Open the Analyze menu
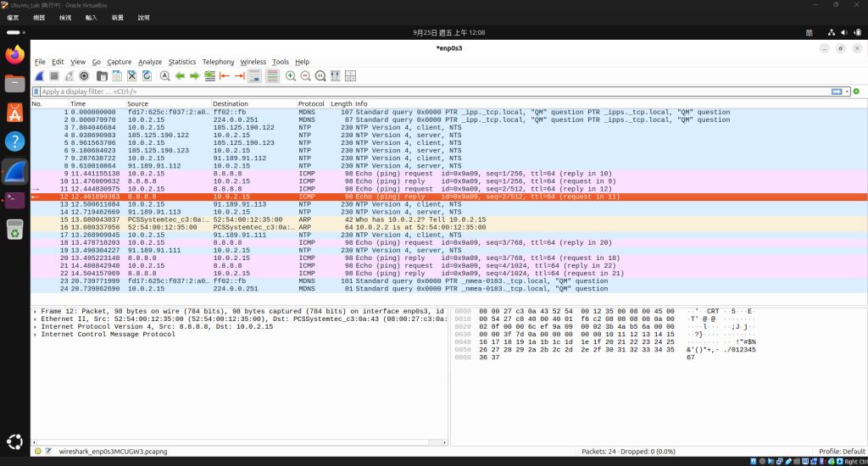 tap(150, 62)
